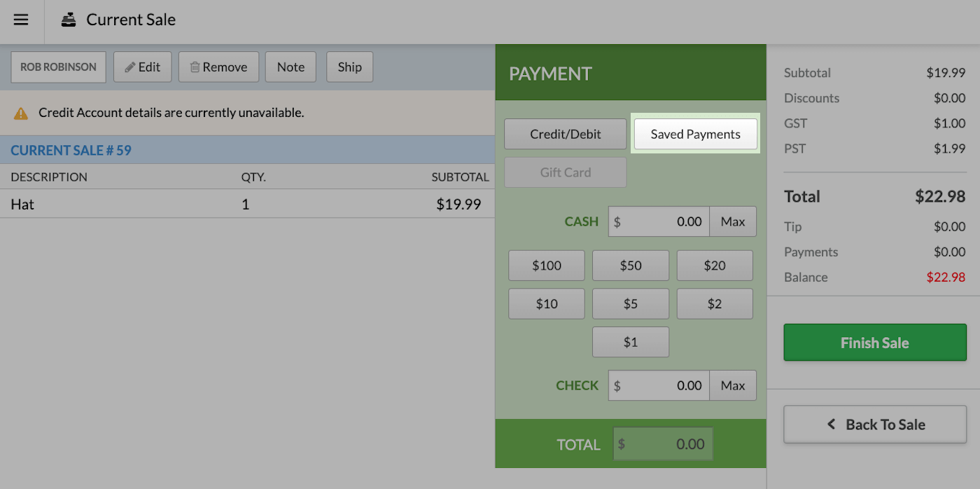Viewport: 980px width, 489px height.
Task: Choose Credit/Debit payment method
Action: point(566,134)
